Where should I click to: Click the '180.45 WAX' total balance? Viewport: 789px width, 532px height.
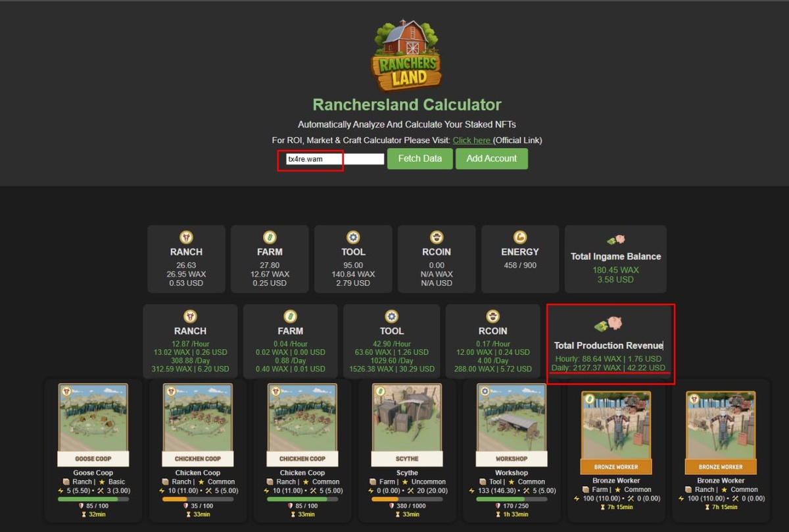point(616,270)
